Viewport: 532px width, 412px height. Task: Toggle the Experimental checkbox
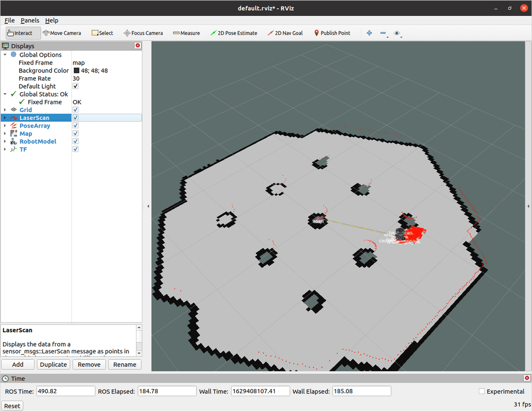(482, 391)
